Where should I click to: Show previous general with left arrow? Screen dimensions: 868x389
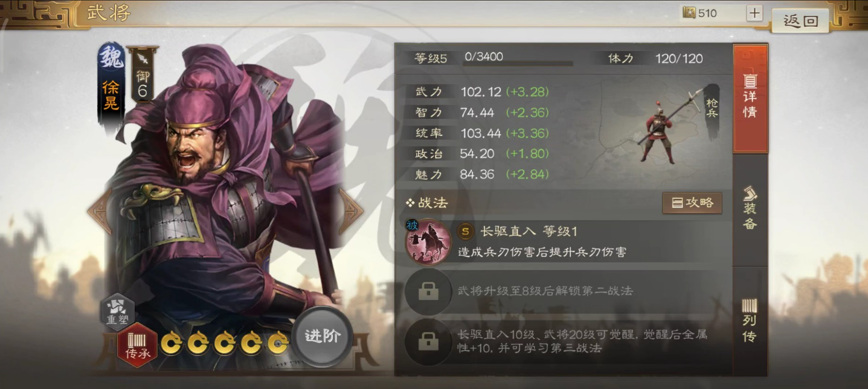click(99, 212)
